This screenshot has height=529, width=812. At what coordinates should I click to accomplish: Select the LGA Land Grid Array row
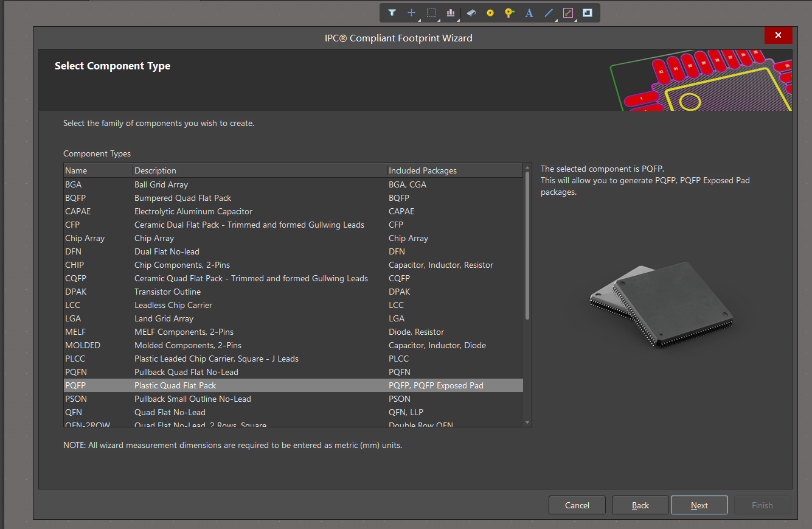coord(293,318)
